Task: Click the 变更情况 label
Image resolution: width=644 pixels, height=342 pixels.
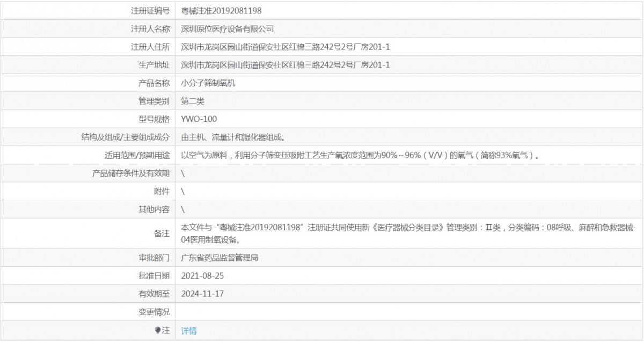Action: 154,312
